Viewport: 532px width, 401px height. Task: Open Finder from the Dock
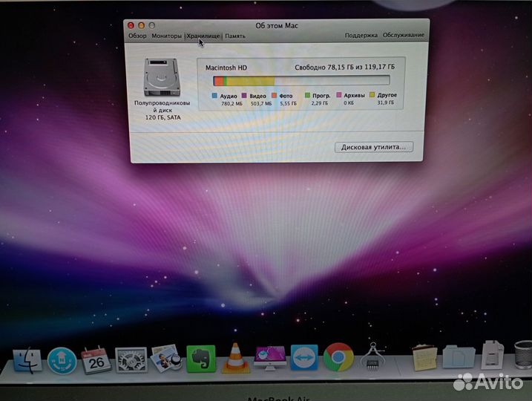click(27, 360)
